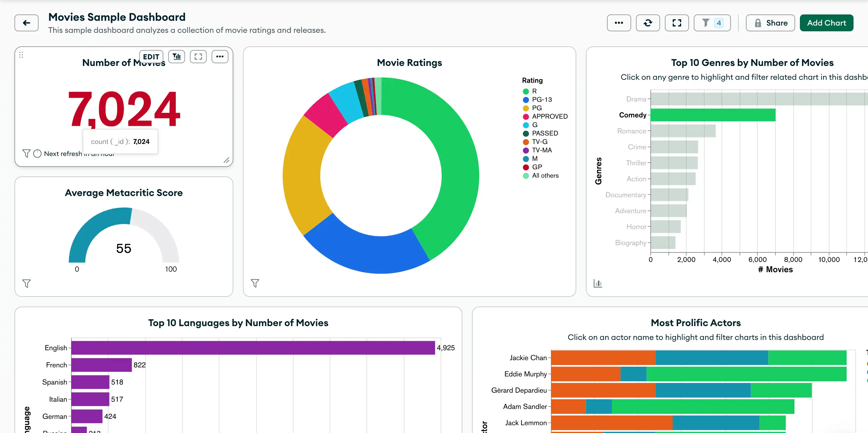Open more options menu on Number of Movies card

(x=220, y=57)
